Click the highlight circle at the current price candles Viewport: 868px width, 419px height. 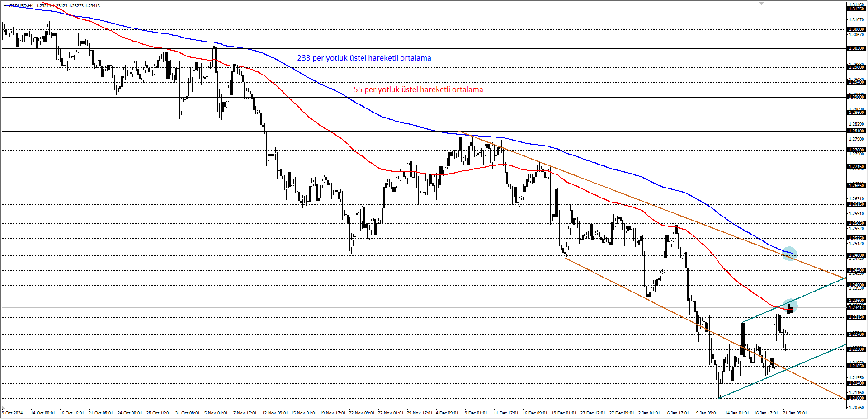[x=790, y=306]
